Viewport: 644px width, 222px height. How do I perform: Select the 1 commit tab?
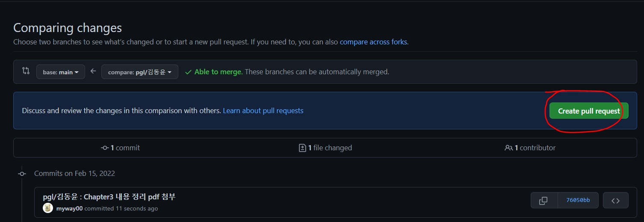click(121, 148)
